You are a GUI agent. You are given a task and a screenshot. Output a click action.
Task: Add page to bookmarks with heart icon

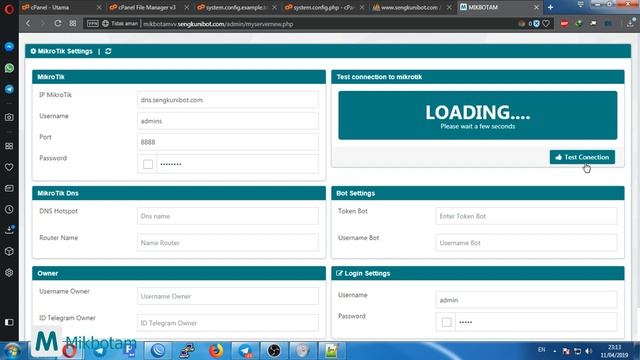click(x=546, y=24)
